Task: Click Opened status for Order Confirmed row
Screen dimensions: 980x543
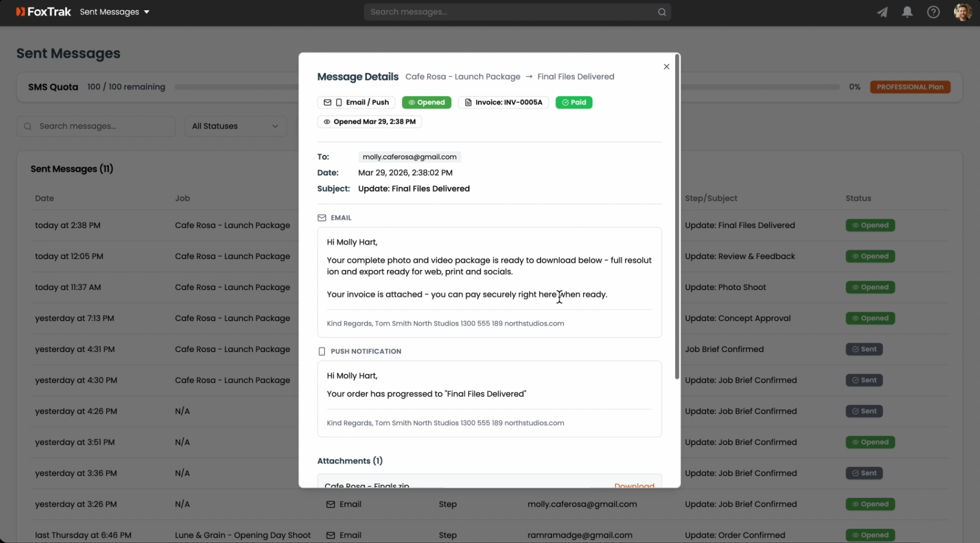Action: [870, 535]
